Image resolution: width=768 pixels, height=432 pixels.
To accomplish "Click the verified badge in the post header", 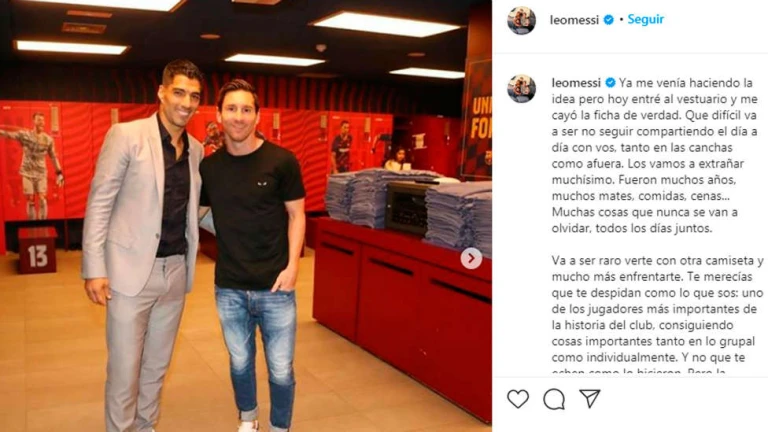I will coord(609,20).
